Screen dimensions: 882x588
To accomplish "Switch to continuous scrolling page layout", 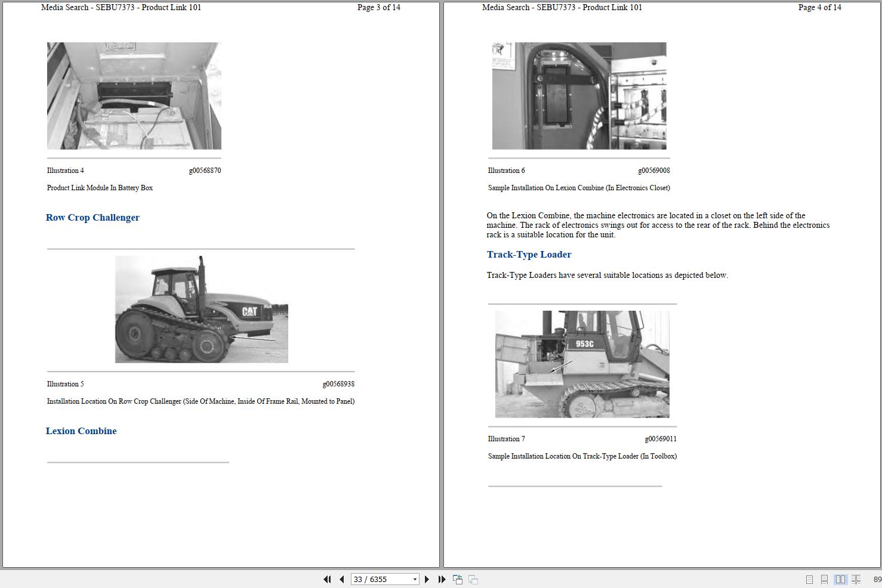I will click(x=825, y=579).
